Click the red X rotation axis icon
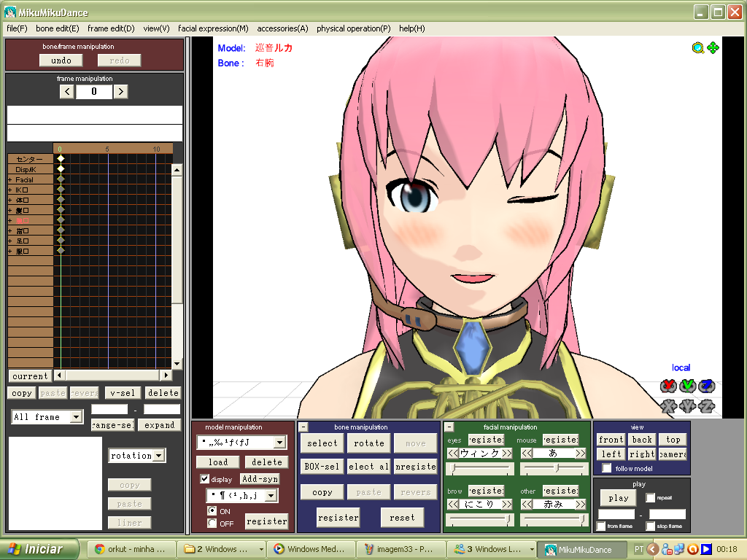Image resolution: width=747 pixels, height=560 pixels. point(668,386)
